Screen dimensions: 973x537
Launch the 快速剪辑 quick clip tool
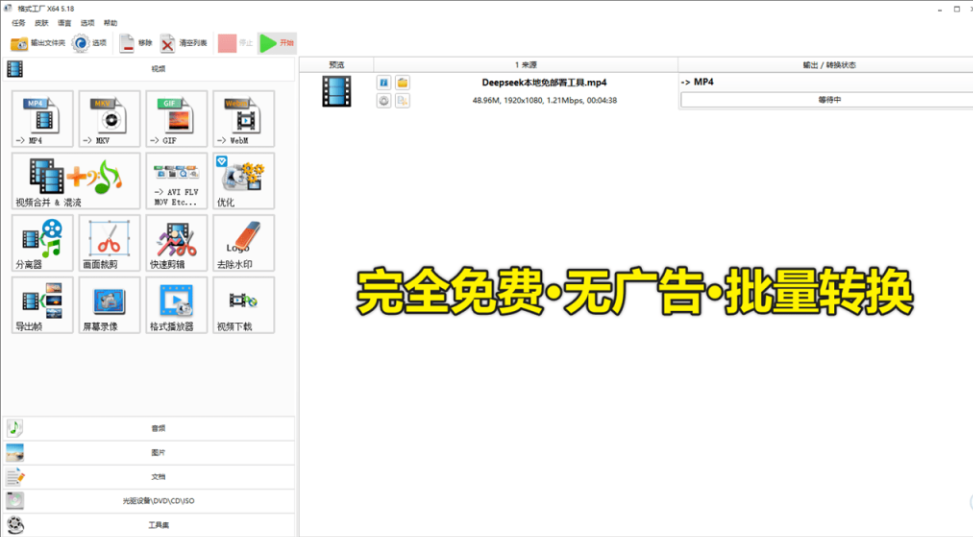click(176, 243)
